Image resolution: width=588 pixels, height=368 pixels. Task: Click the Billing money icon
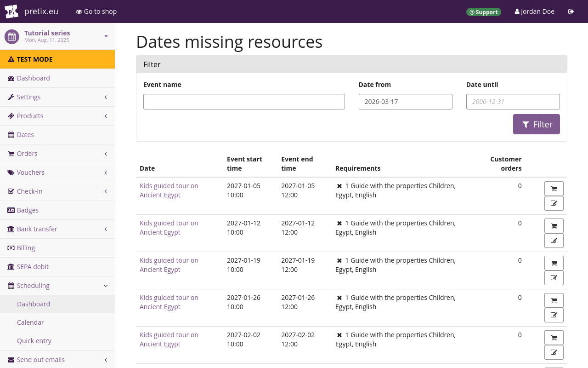11,248
